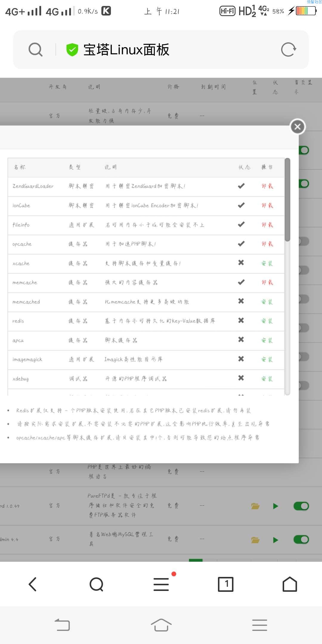Click the cross status icon for redis
Screen dimensions: 322x644
coord(241,320)
